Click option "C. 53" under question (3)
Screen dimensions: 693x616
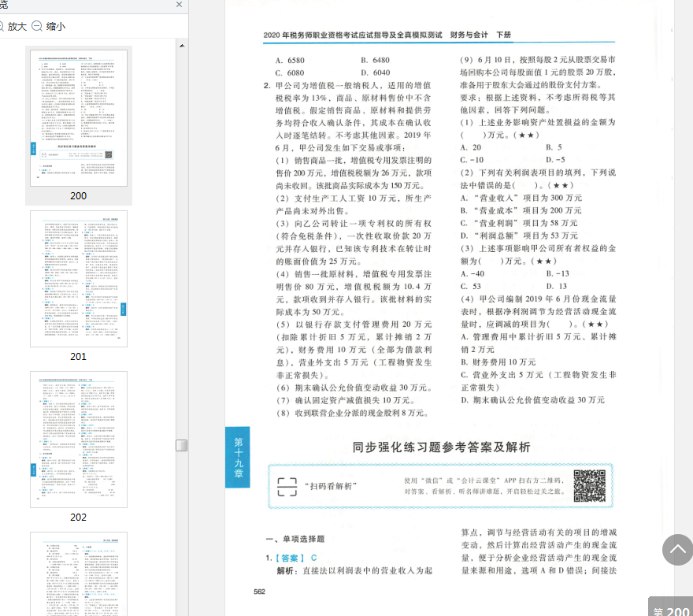coord(470,286)
